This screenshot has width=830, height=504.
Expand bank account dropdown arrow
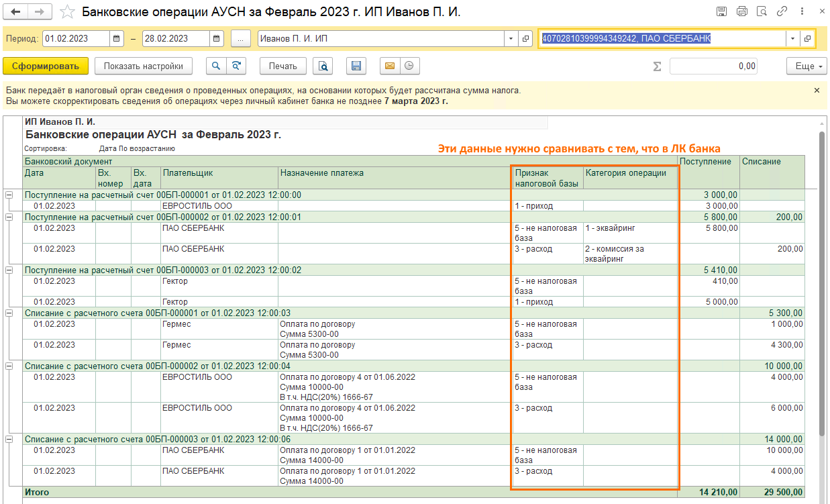[x=792, y=39]
